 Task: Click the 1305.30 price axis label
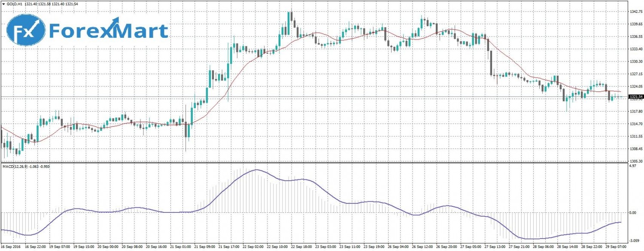[x=635, y=161]
